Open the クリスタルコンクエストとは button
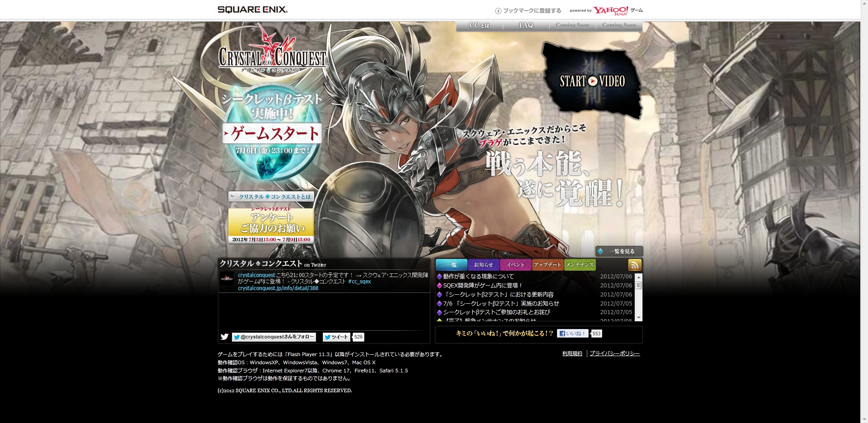The image size is (868, 423). (x=271, y=197)
